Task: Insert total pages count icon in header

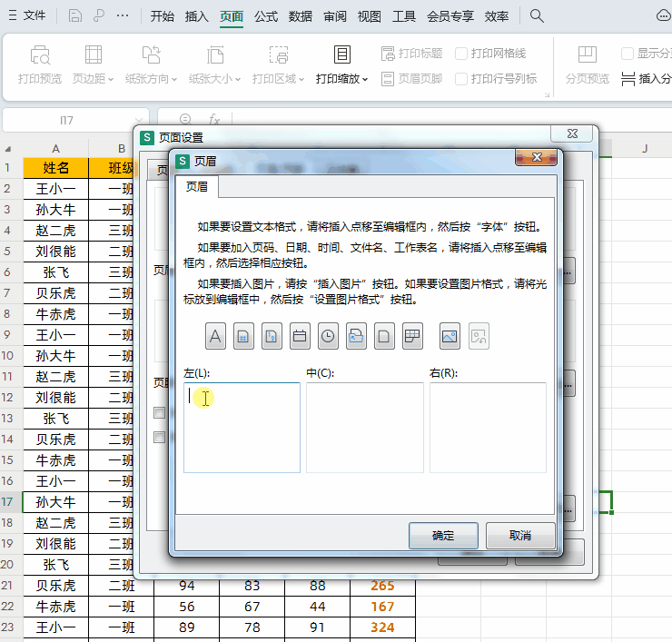Action: (272, 336)
